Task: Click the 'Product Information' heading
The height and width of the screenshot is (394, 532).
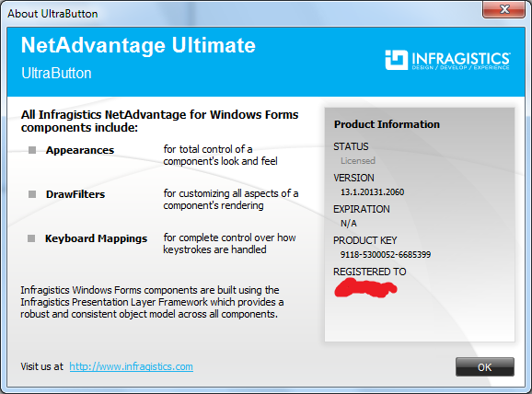Action: [x=387, y=124]
